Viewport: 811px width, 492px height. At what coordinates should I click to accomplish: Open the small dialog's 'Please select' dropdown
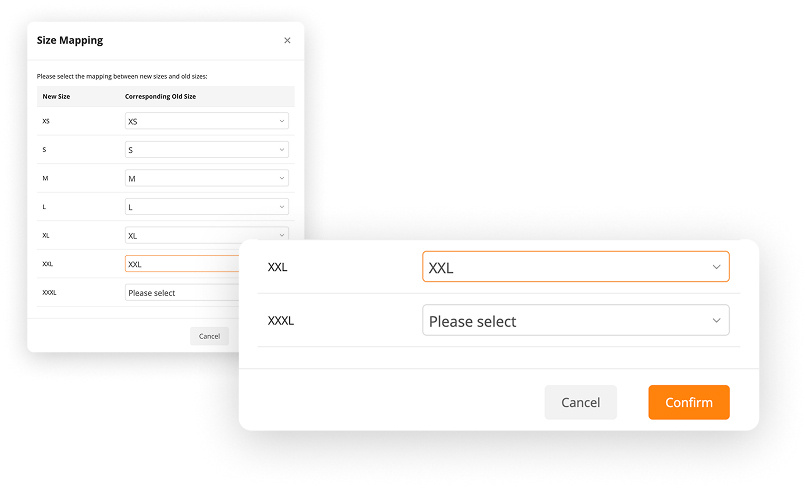coord(182,293)
